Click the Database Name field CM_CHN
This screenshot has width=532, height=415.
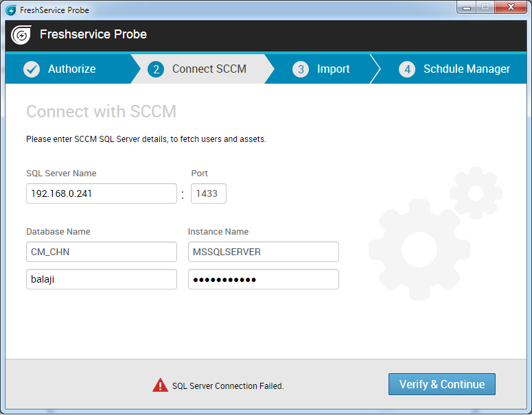point(102,252)
